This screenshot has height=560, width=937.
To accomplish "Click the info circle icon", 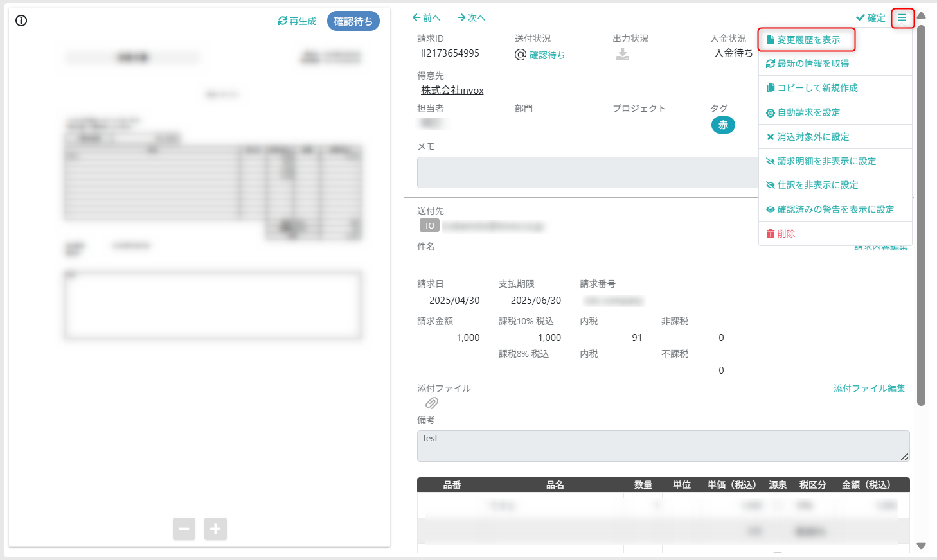I will (x=21, y=21).
